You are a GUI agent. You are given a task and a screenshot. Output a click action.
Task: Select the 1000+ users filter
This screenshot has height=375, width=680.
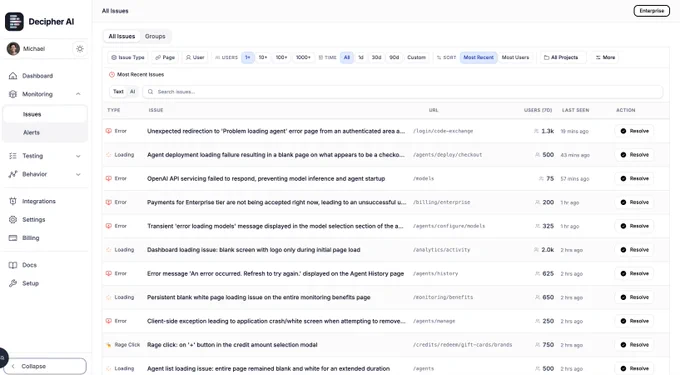[x=303, y=57]
